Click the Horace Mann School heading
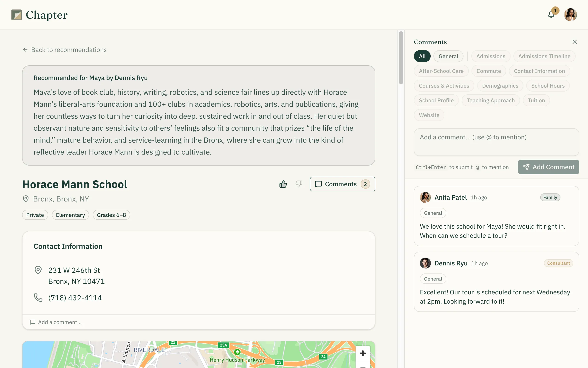This screenshot has height=368, width=588. pyautogui.click(x=75, y=184)
